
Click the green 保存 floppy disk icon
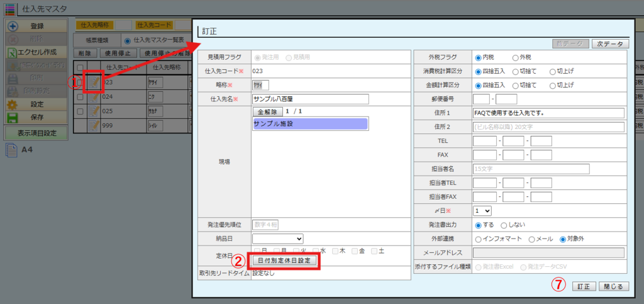[13, 117]
